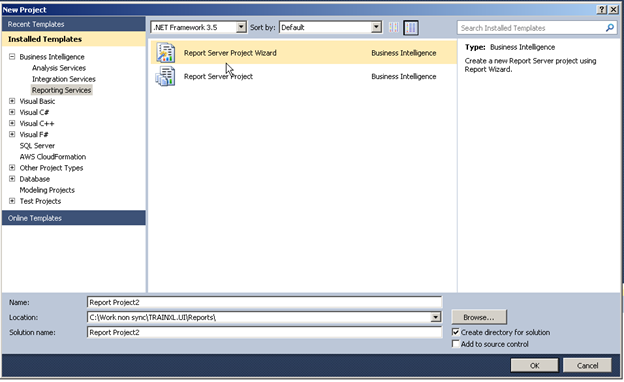The width and height of the screenshot is (624, 382).
Task: Open the .NET Framework version dropdown
Action: point(241,27)
